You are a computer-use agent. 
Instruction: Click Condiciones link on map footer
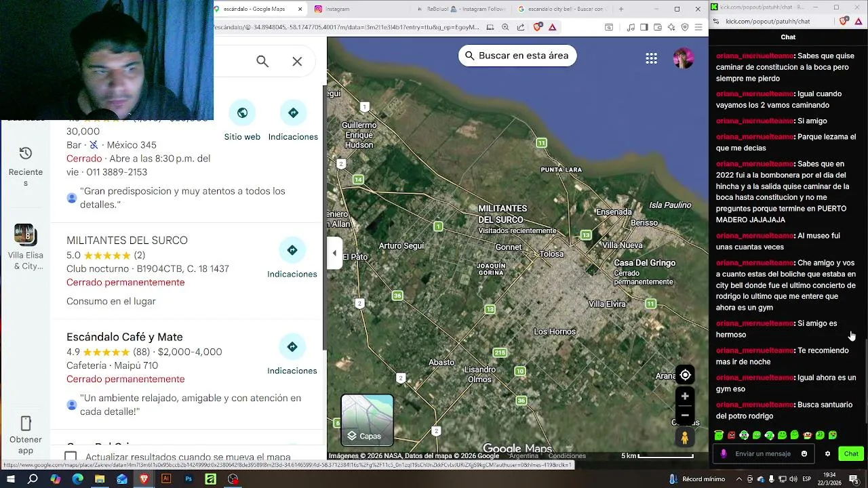[x=567, y=456]
